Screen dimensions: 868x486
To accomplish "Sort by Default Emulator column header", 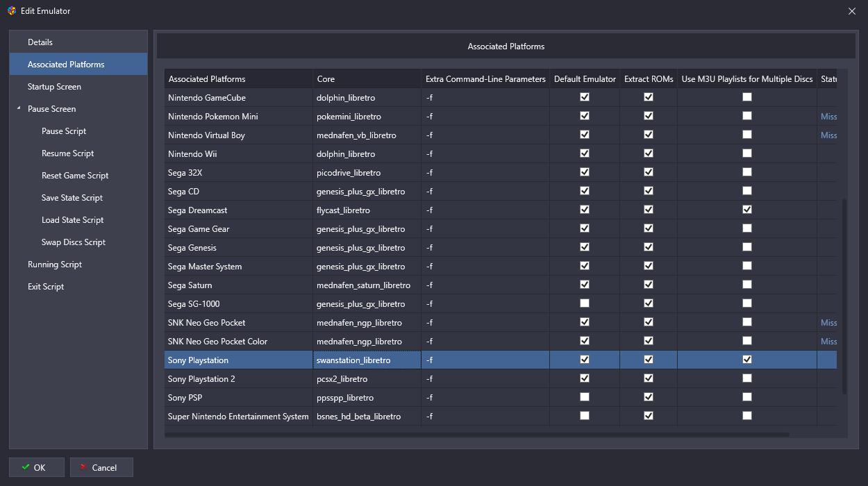I will (585, 78).
